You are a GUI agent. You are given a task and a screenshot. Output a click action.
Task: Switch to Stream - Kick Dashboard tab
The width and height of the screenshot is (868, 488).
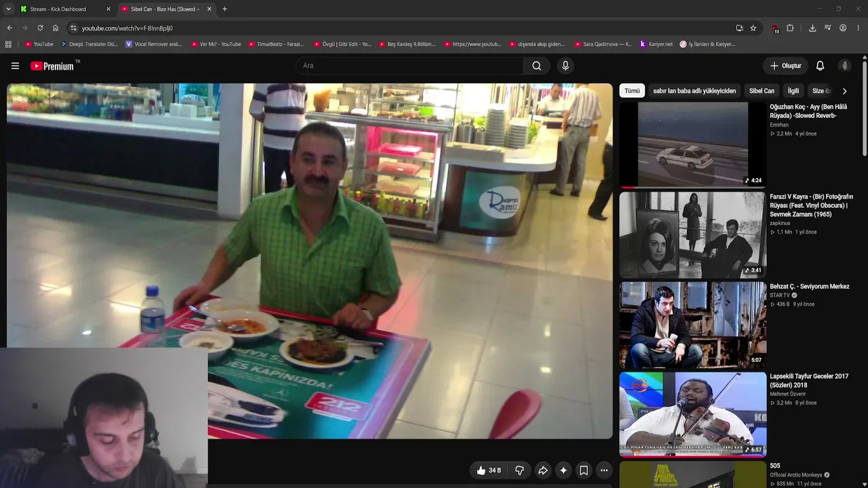(x=66, y=9)
